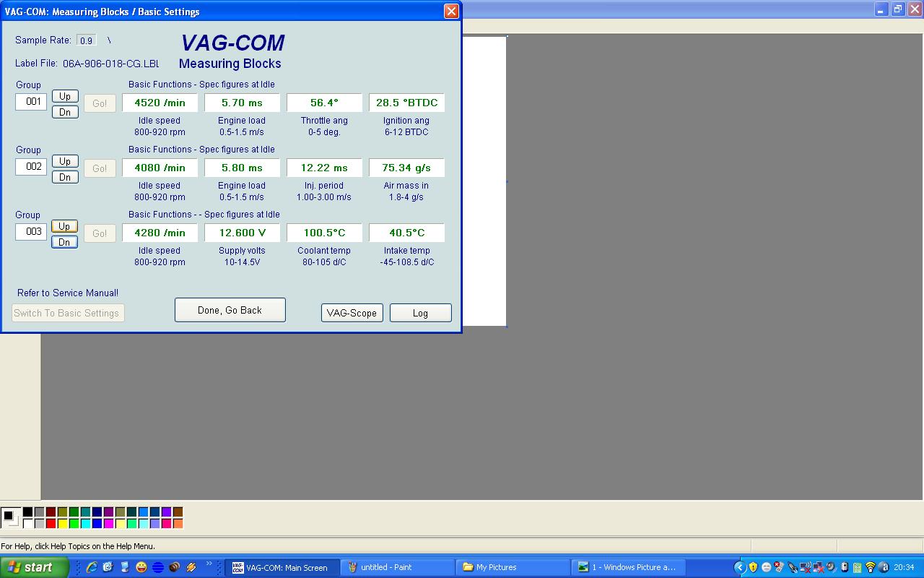Screen dimensions: 924x578
Task: Click the Show Desktop quick launch icon
Action: coord(108,567)
